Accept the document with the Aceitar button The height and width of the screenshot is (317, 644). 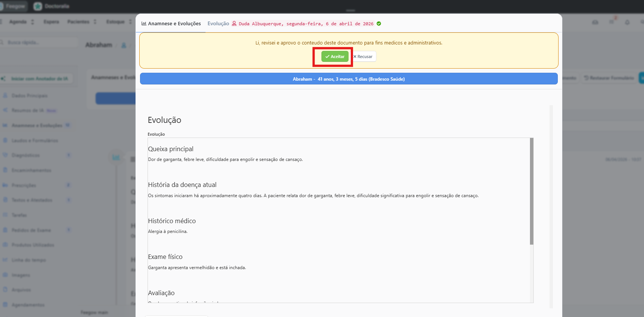point(335,57)
